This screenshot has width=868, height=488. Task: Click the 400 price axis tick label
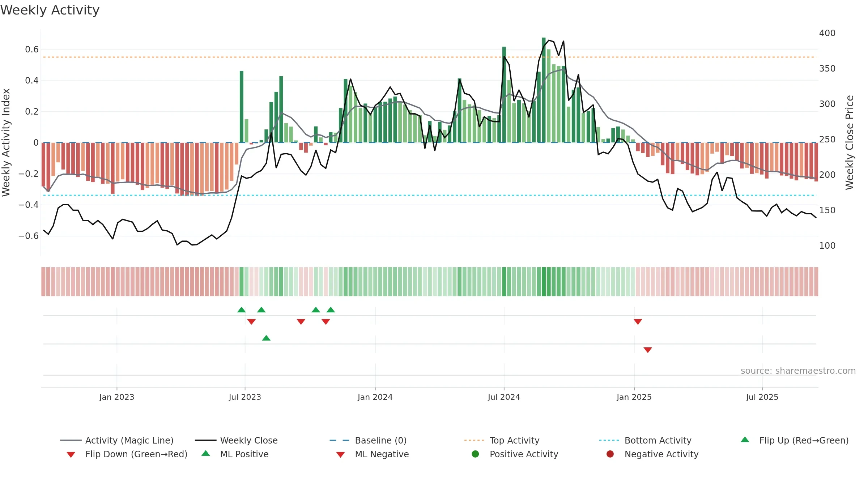[x=827, y=33]
